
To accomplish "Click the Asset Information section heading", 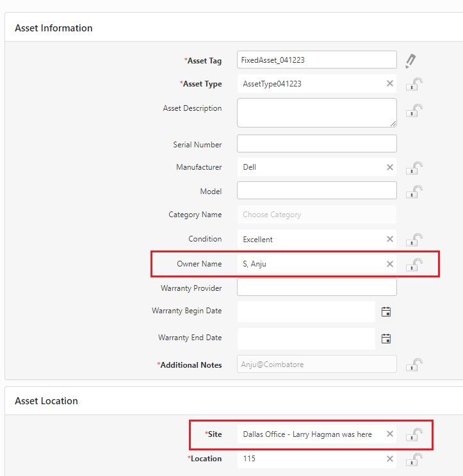I will tap(54, 28).
